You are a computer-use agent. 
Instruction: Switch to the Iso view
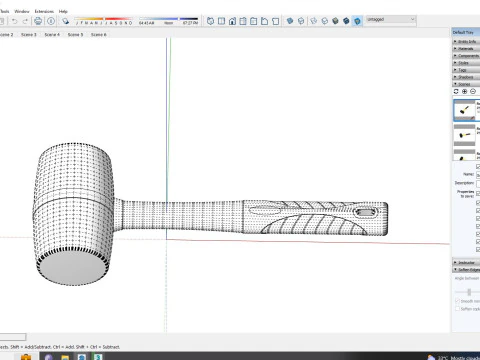point(210,21)
